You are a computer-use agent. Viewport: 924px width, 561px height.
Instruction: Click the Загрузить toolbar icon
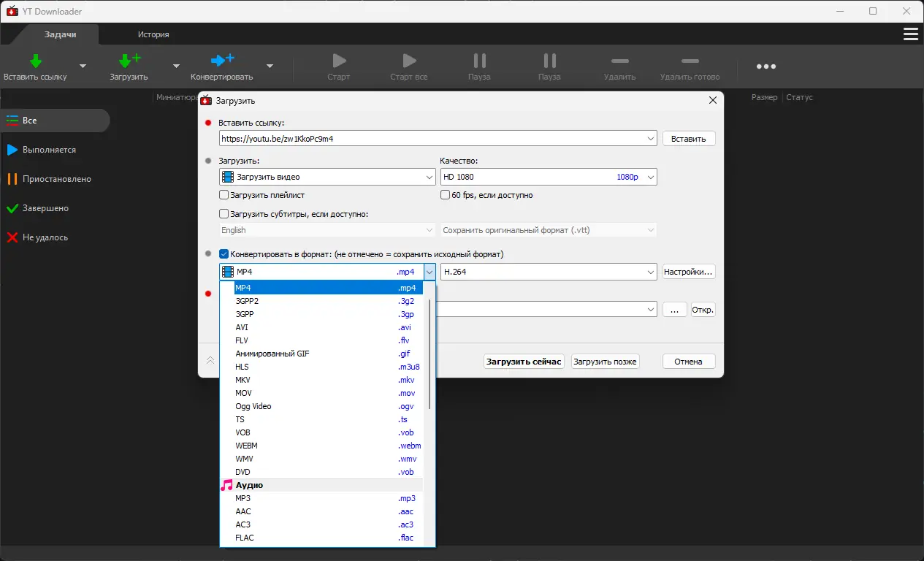(x=128, y=61)
